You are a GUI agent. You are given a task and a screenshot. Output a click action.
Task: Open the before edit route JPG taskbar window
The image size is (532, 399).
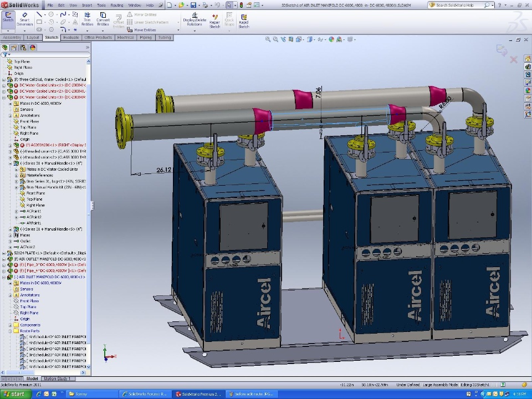pyautogui.click(x=252, y=394)
